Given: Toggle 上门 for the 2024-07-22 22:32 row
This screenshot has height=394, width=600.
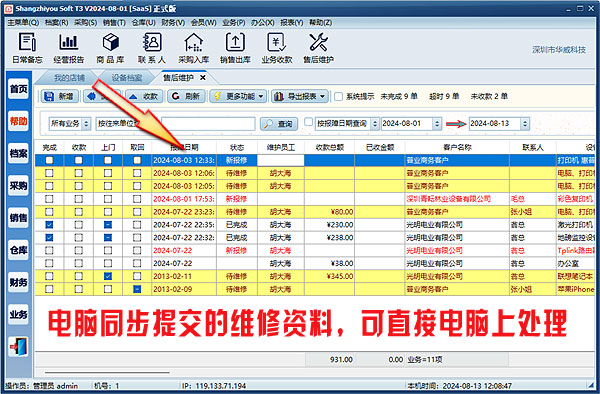Looking at the screenshot, I should pos(108,238).
